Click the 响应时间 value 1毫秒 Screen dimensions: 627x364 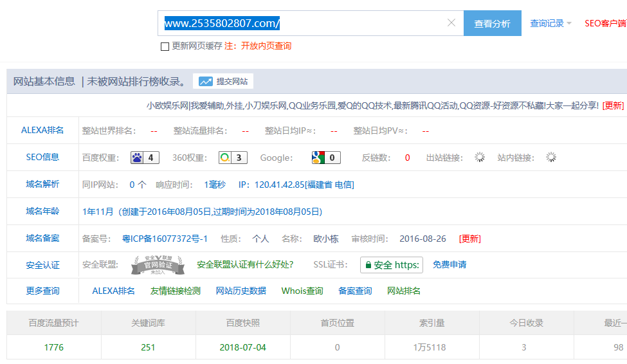click(215, 185)
